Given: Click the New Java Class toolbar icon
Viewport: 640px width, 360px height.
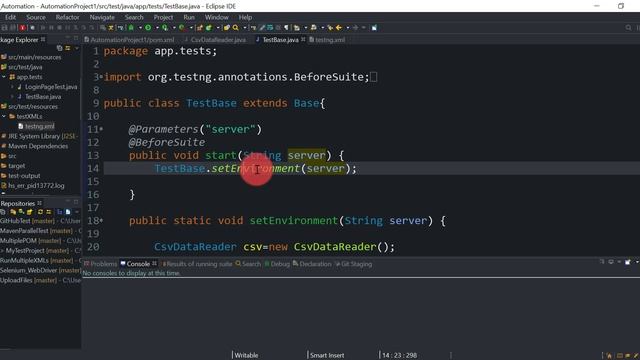Looking at the screenshot, I should click(209, 28).
